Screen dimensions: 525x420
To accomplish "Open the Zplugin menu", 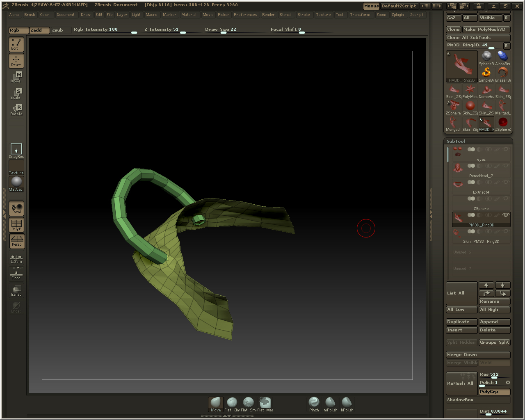I will pyautogui.click(x=397, y=15).
